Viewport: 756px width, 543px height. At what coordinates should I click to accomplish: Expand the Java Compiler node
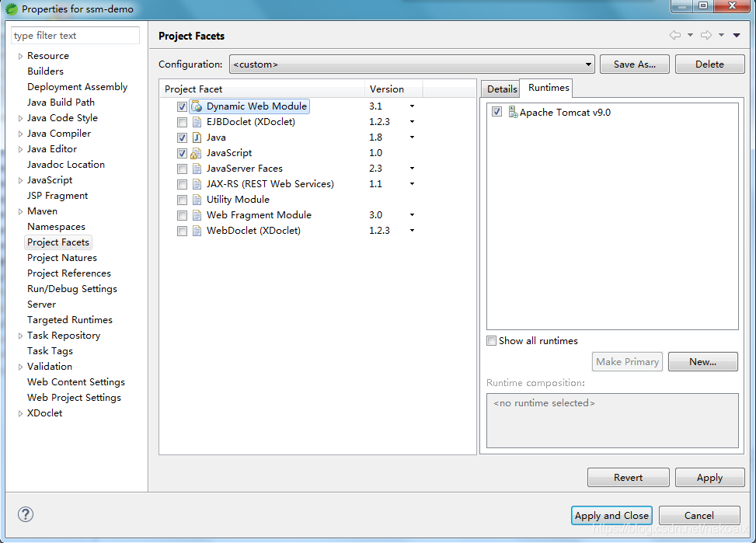[20, 134]
